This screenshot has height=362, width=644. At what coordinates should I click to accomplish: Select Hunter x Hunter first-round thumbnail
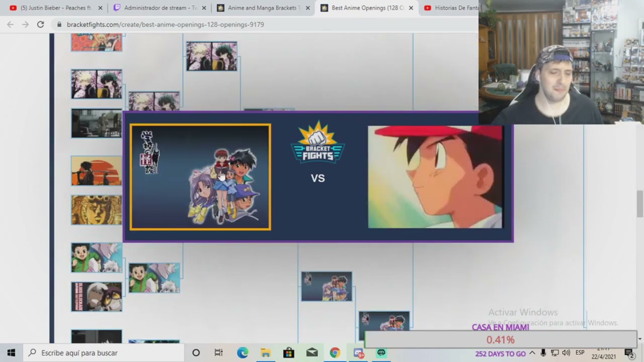click(97, 257)
